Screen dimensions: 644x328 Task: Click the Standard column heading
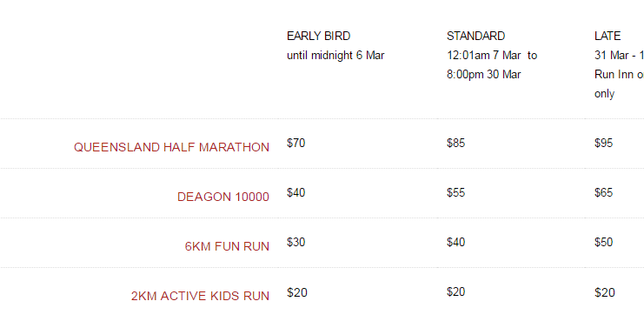click(475, 37)
